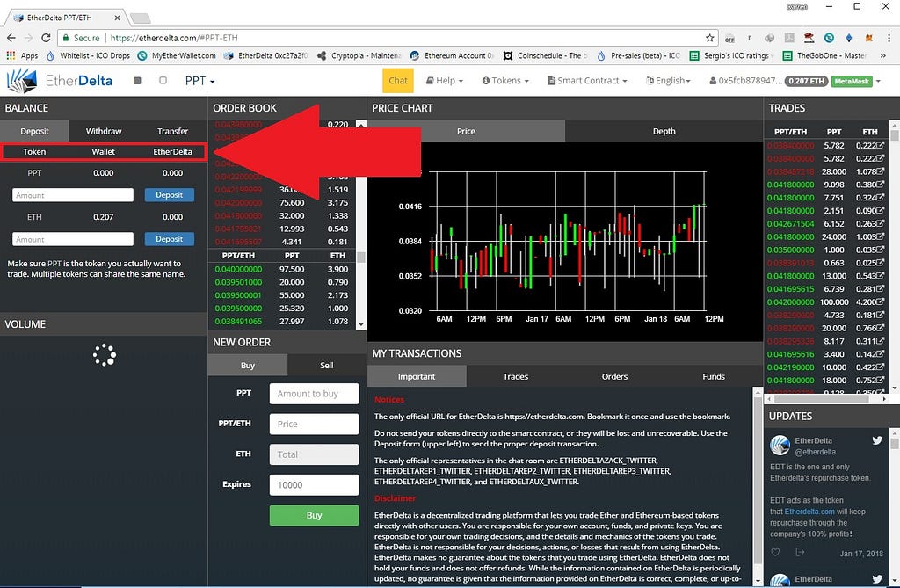This screenshot has width=900, height=588.
Task: Open Whitelist - ICO Drops bookmark
Action: (88, 55)
